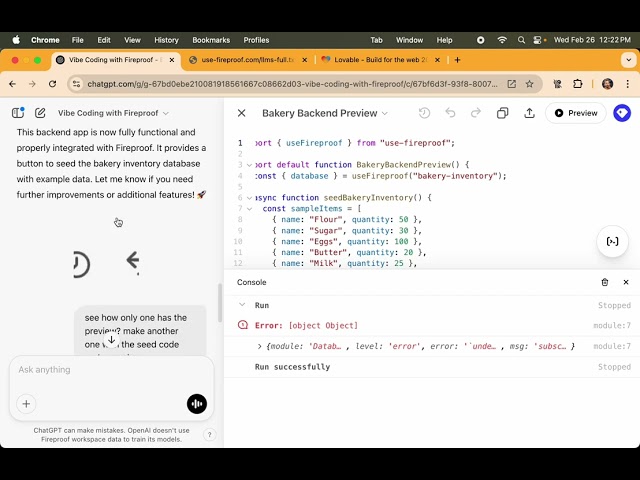The image size is (640, 480).
Task: Add attachment with plus button
Action: point(26,404)
